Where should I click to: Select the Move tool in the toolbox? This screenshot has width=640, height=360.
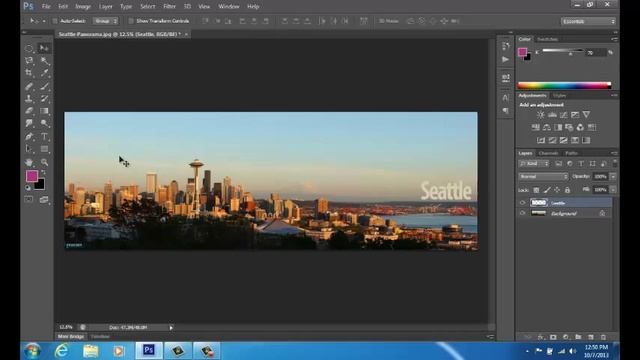click(44, 48)
